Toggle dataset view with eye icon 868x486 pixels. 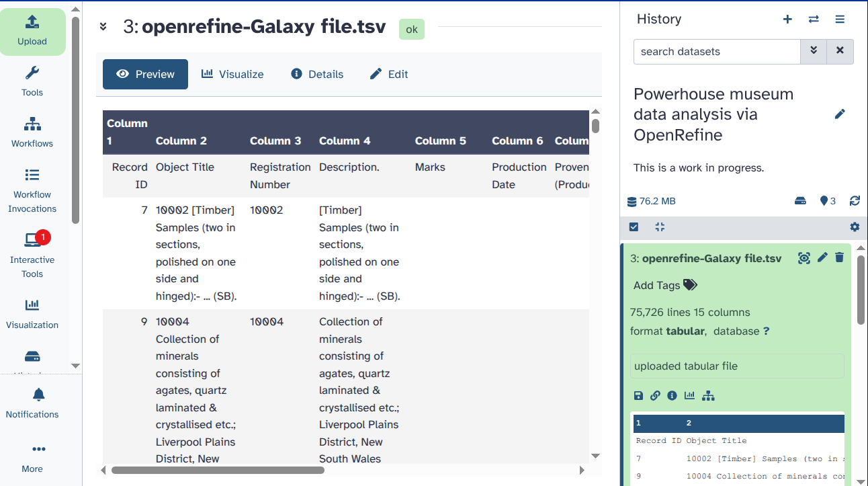click(x=804, y=257)
